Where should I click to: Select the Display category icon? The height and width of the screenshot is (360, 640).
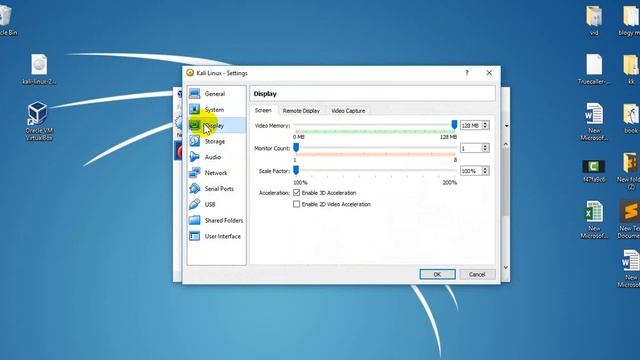coord(194,125)
